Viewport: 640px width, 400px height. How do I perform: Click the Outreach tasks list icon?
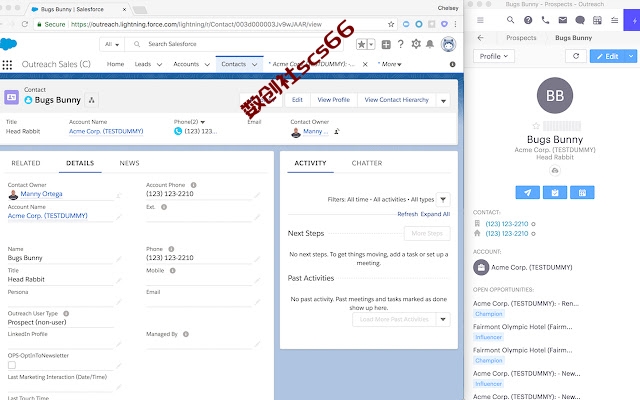pos(614,20)
